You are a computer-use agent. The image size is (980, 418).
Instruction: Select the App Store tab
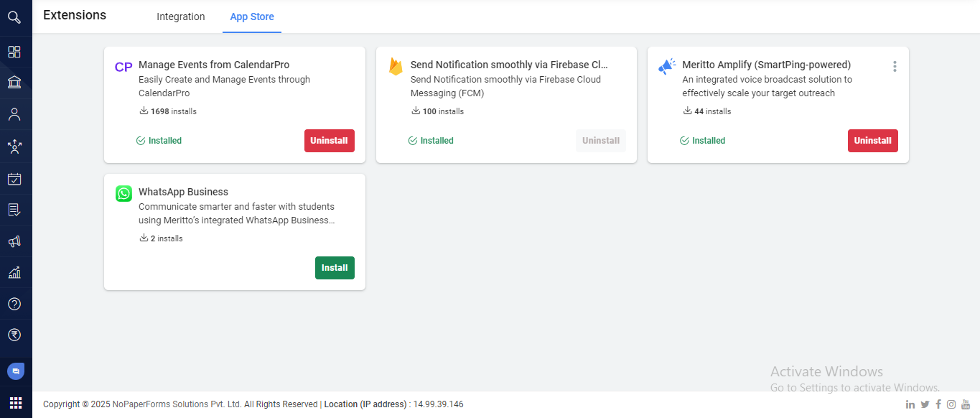[x=252, y=17]
